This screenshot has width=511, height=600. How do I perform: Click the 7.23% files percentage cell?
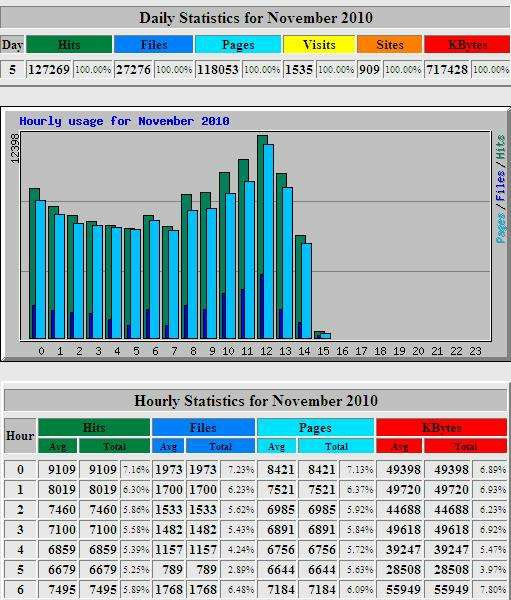238,470
